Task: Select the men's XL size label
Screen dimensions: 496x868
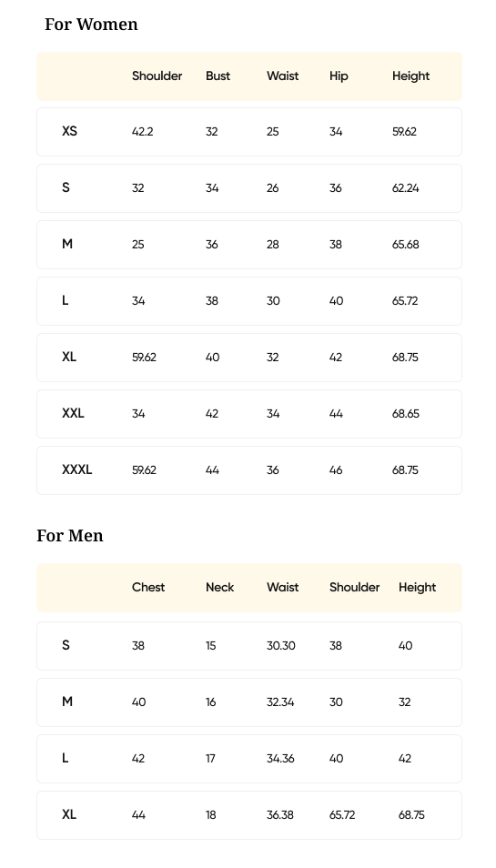Action: pos(68,814)
